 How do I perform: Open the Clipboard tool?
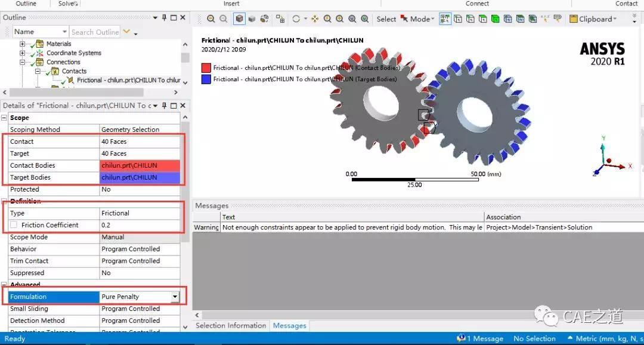(595, 19)
